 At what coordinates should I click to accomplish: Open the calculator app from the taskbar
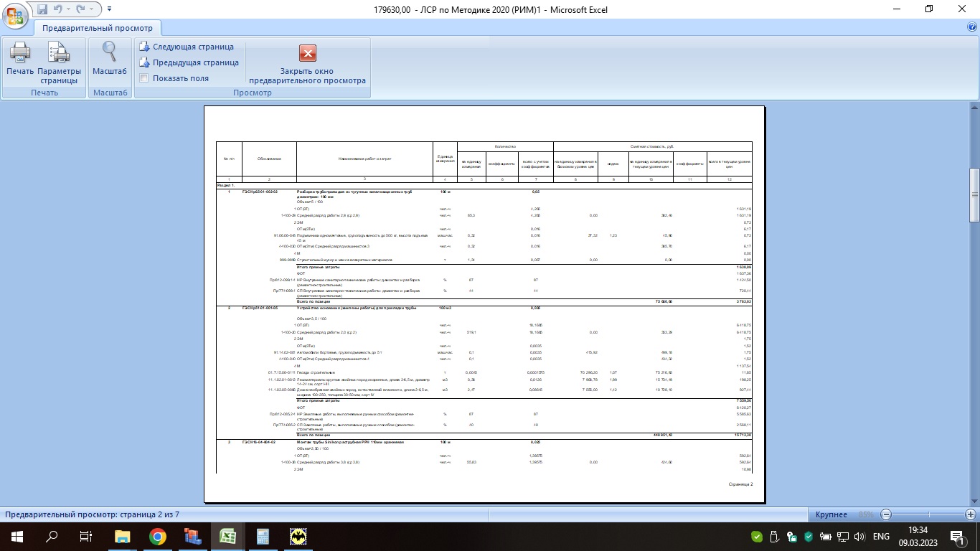[x=263, y=537]
